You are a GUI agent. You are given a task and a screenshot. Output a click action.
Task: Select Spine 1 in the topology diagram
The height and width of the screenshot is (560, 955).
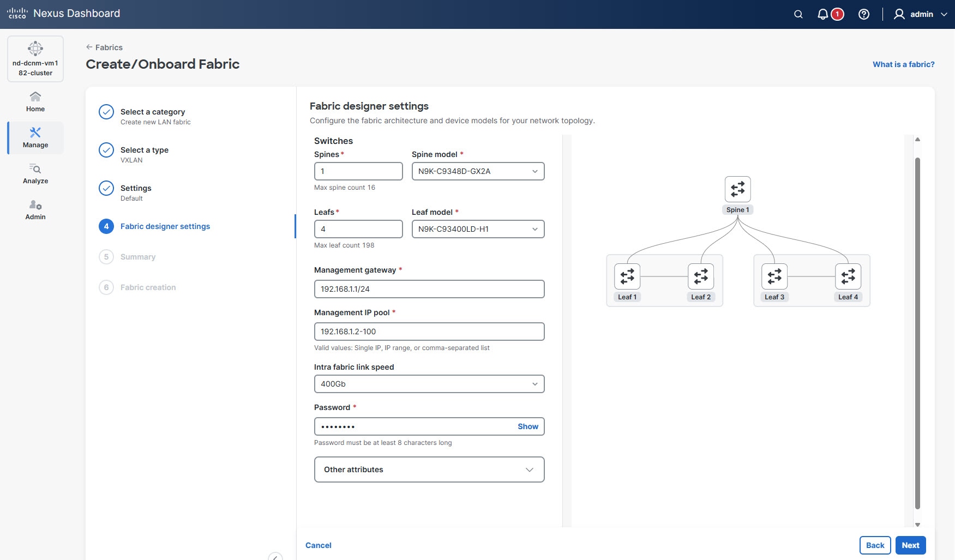[x=737, y=190]
